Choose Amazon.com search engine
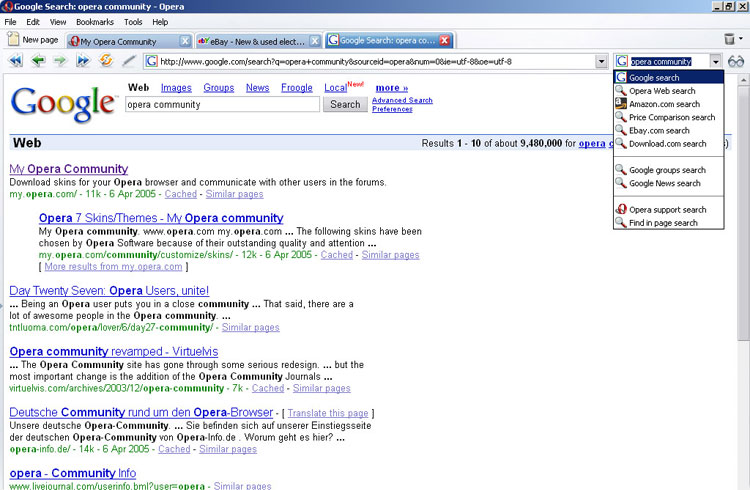Screen dimensions: 750x490 [x=669, y=104]
